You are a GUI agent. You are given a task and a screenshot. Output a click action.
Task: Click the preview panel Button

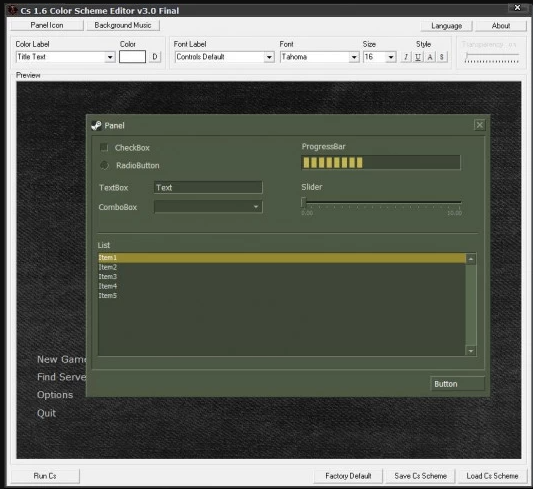457,384
